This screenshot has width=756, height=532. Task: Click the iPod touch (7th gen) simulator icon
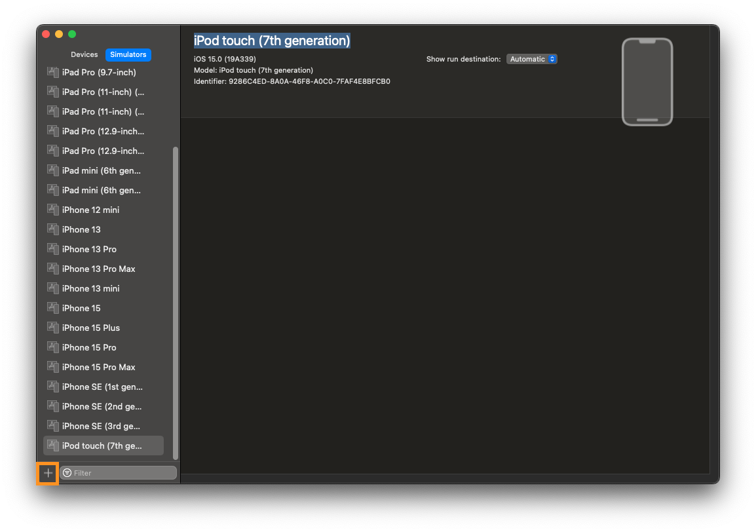(x=52, y=446)
